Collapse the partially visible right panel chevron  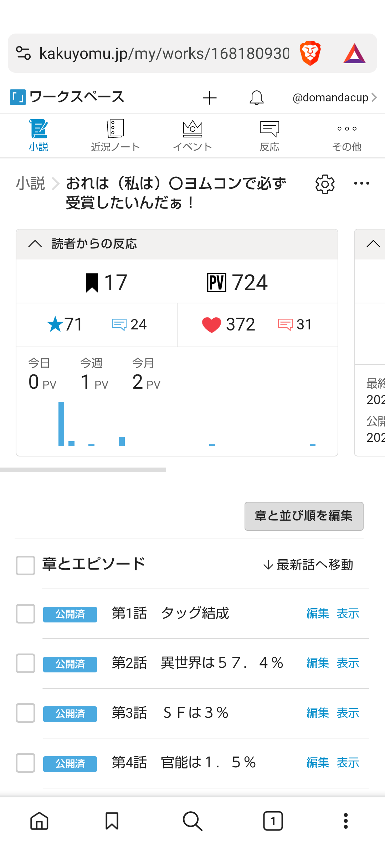373,244
